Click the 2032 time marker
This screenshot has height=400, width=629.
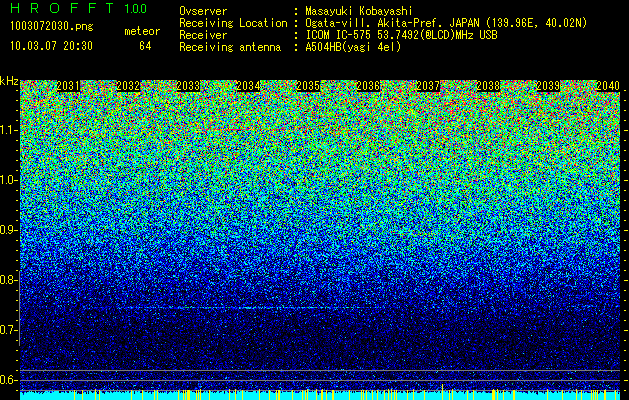pos(128,86)
